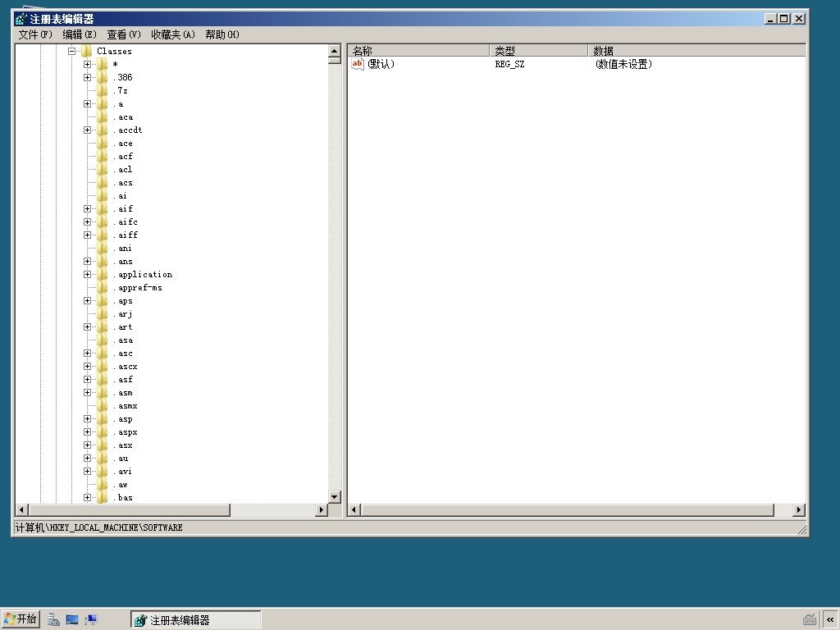Click the folder icon beside .386
Screen dimensions: 840x630
tap(102, 77)
